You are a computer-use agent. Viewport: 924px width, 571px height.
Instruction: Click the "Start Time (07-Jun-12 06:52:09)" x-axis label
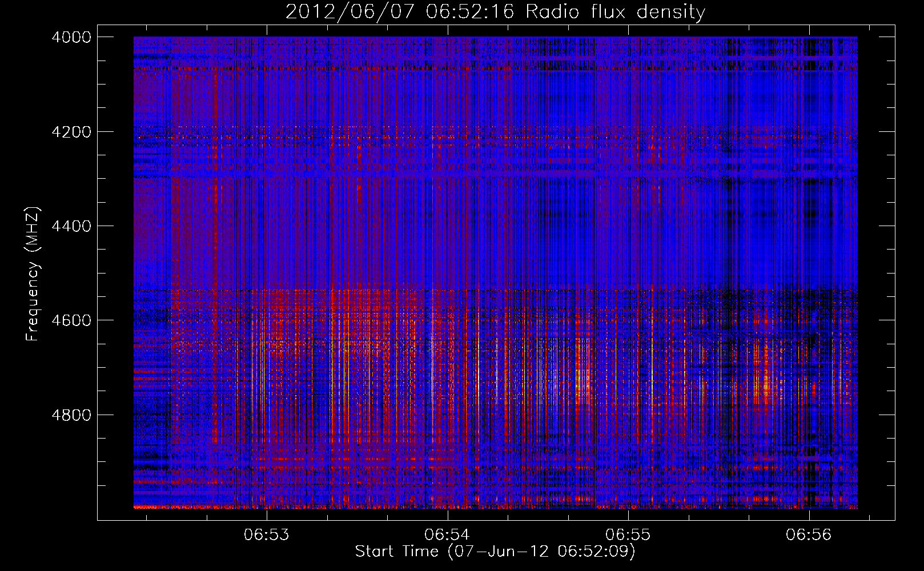[x=495, y=552]
